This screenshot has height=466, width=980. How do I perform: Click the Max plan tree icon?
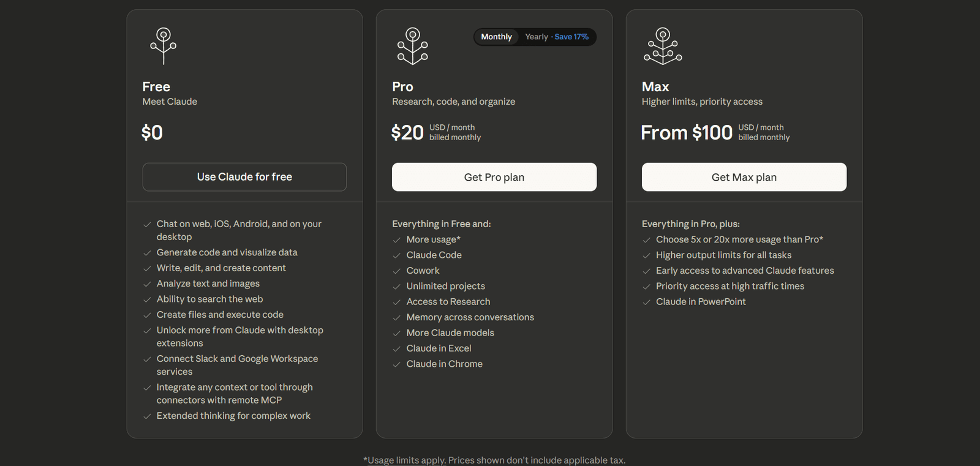pos(663,46)
